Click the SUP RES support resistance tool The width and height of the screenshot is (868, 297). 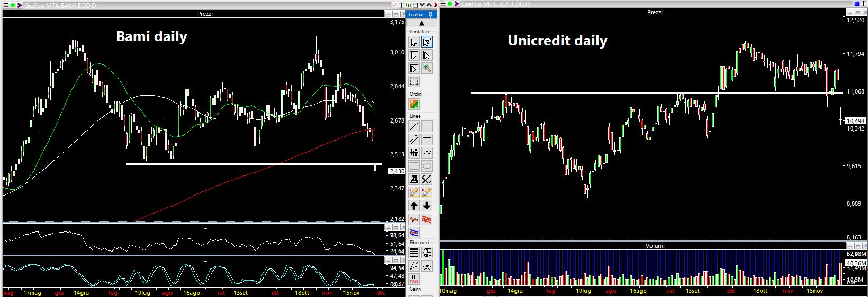click(x=414, y=153)
